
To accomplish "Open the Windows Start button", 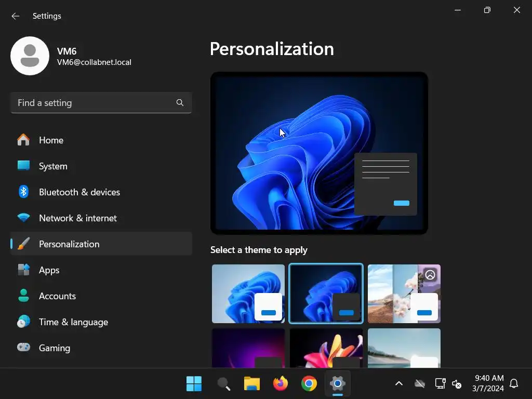I will pyautogui.click(x=194, y=384).
